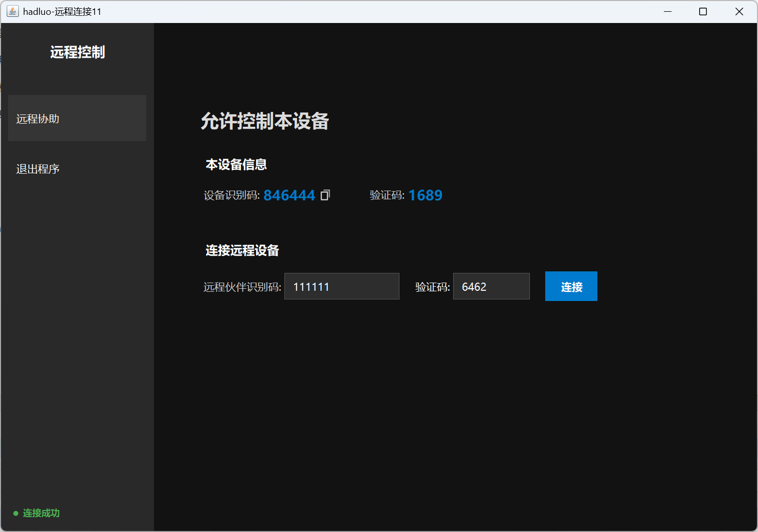Click the 连接成功 status text

point(41,513)
